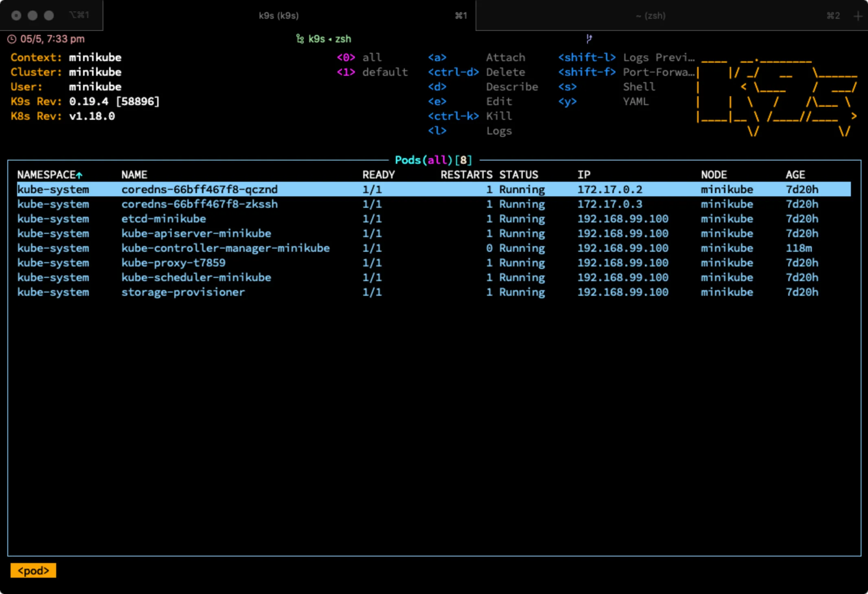The width and height of the screenshot is (868, 594).
Task: Click the 05/5, 7:33 pm timestamp
Action: pyautogui.click(x=53, y=39)
